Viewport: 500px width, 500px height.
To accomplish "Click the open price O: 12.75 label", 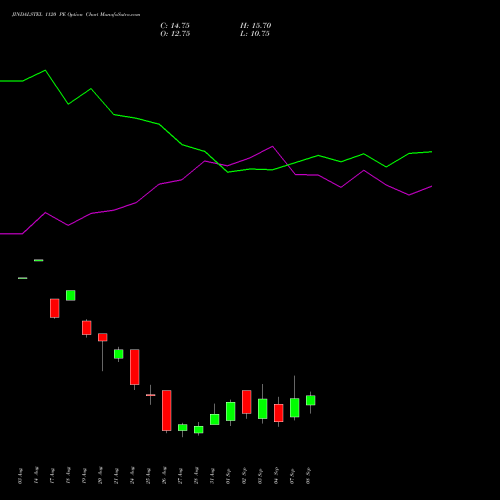I will pos(175,34).
